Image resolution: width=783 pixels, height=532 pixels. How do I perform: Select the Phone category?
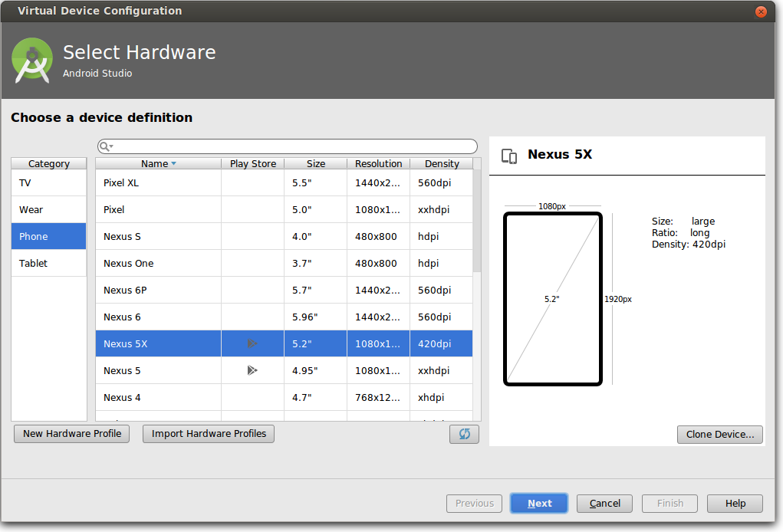(49, 237)
